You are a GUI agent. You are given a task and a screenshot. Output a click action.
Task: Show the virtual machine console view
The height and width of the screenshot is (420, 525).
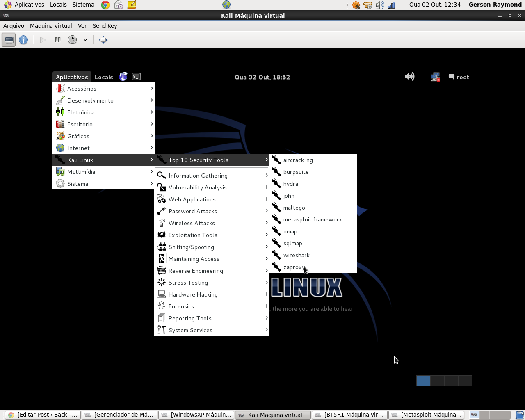coord(9,40)
